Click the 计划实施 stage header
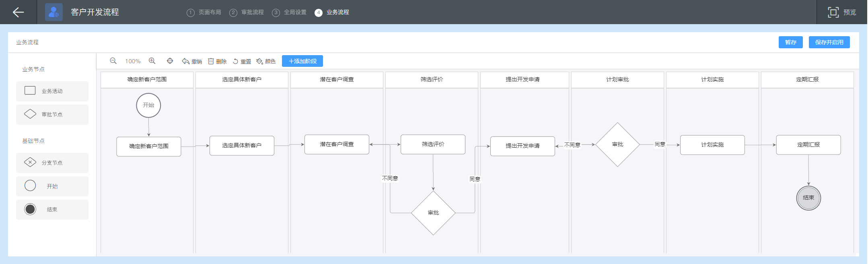 [x=712, y=80]
